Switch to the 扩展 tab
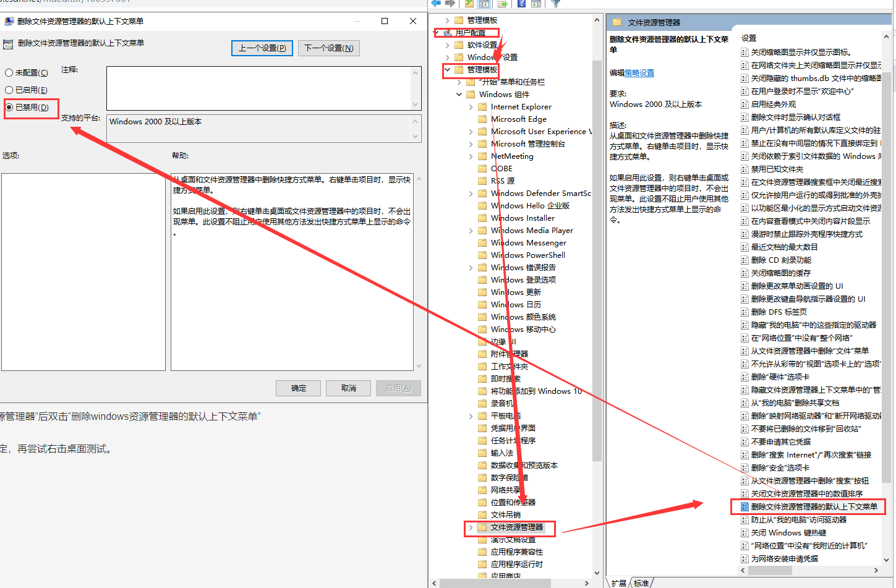Image resolution: width=896 pixels, height=588 pixels. tap(619, 583)
